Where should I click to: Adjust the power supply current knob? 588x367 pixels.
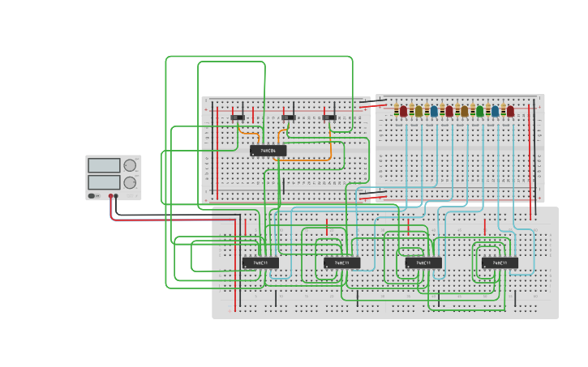point(130,182)
